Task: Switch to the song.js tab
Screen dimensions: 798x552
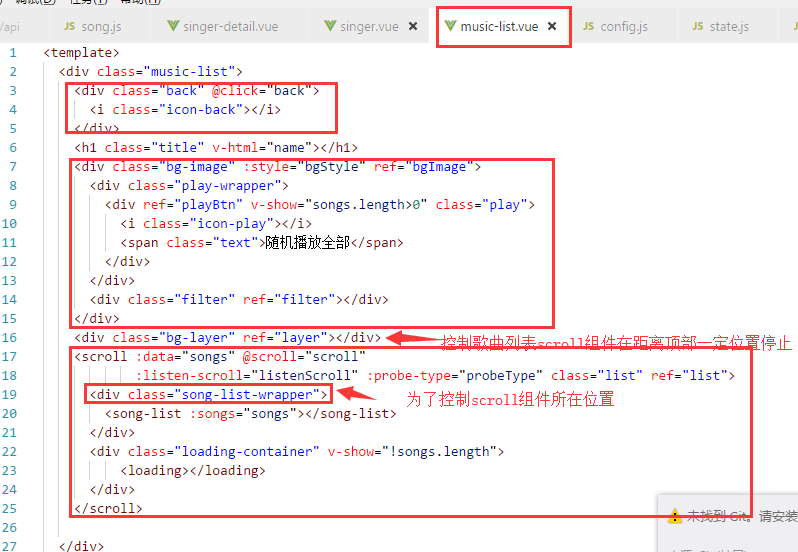Action: click(100, 26)
